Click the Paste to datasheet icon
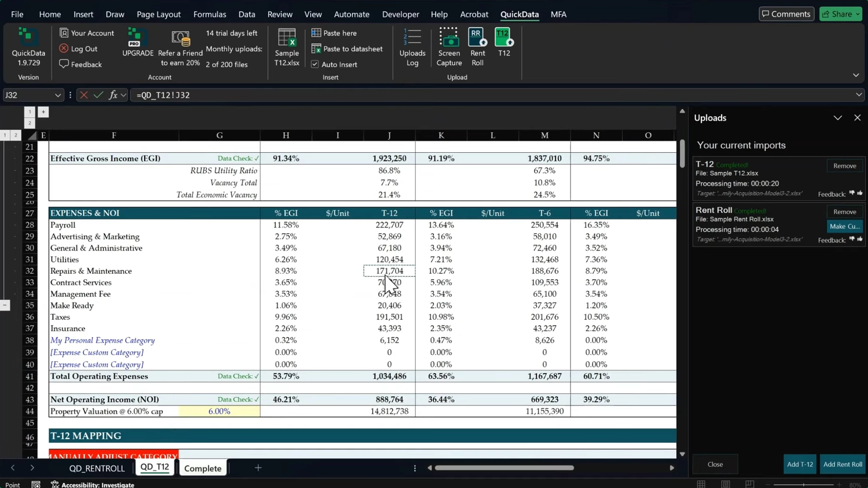Image resolution: width=868 pixels, height=488 pixels. point(316,49)
